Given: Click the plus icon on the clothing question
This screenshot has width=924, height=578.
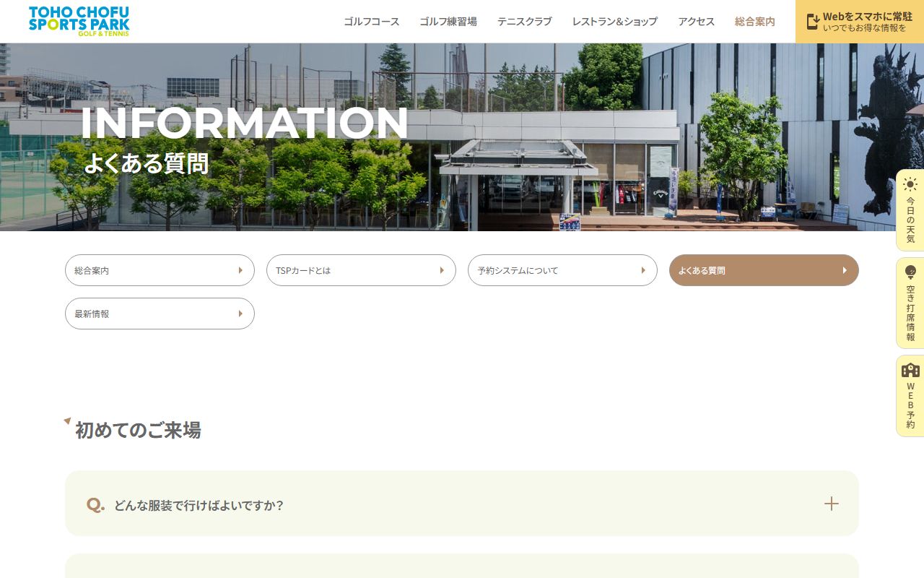Looking at the screenshot, I should (x=832, y=504).
